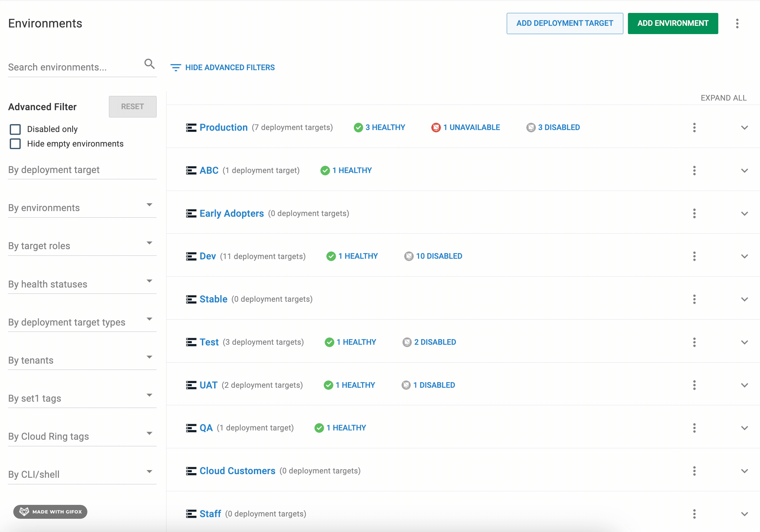Screen dimensions: 760x532
Task: Click the filter icon beside Hide Advanced Filters
Action: [x=176, y=67]
